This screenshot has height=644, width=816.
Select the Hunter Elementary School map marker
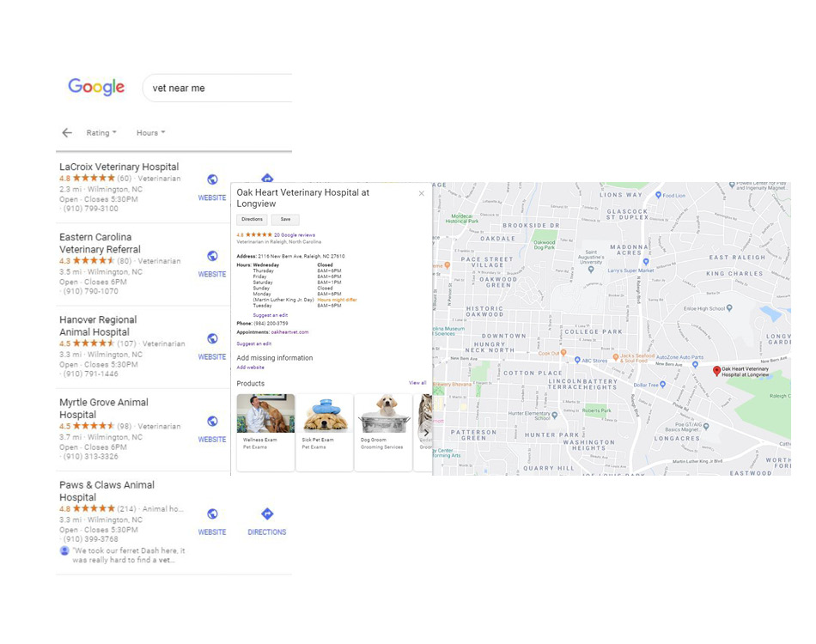[x=554, y=415]
